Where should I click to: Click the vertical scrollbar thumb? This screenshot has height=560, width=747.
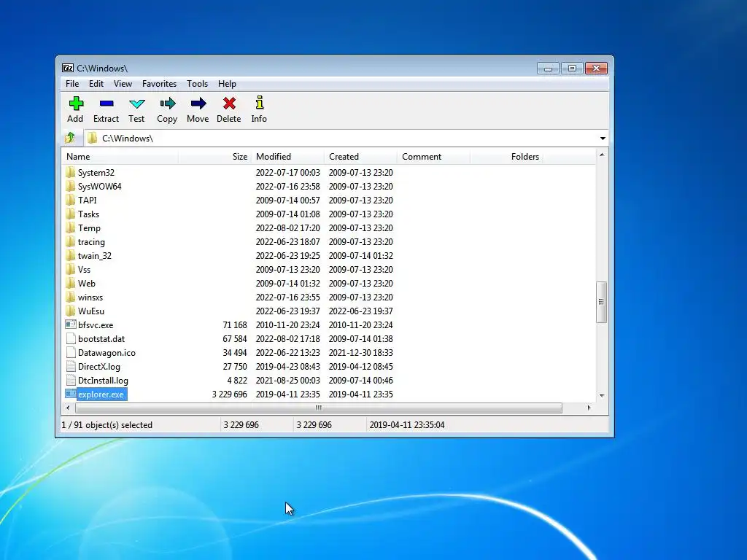(602, 302)
